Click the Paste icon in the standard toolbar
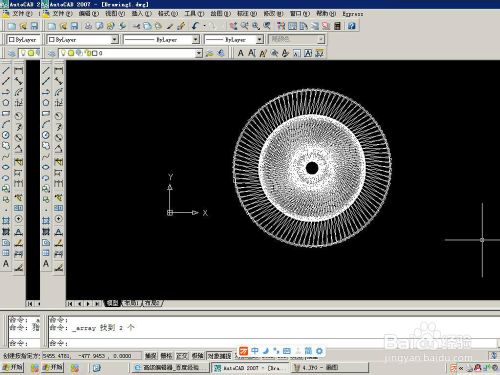The image size is (500, 375). tap(158, 26)
